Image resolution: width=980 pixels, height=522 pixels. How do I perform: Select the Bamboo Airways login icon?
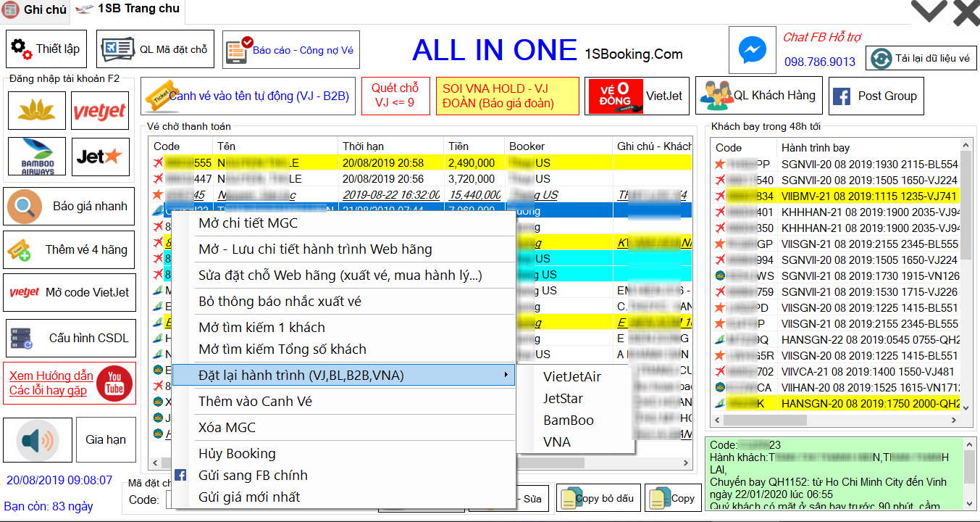coord(37,157)
